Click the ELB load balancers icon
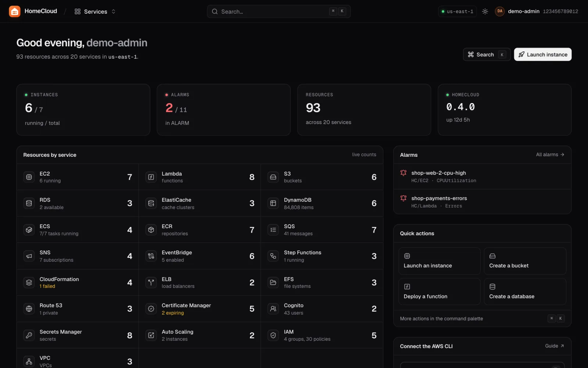 point(151,282)
